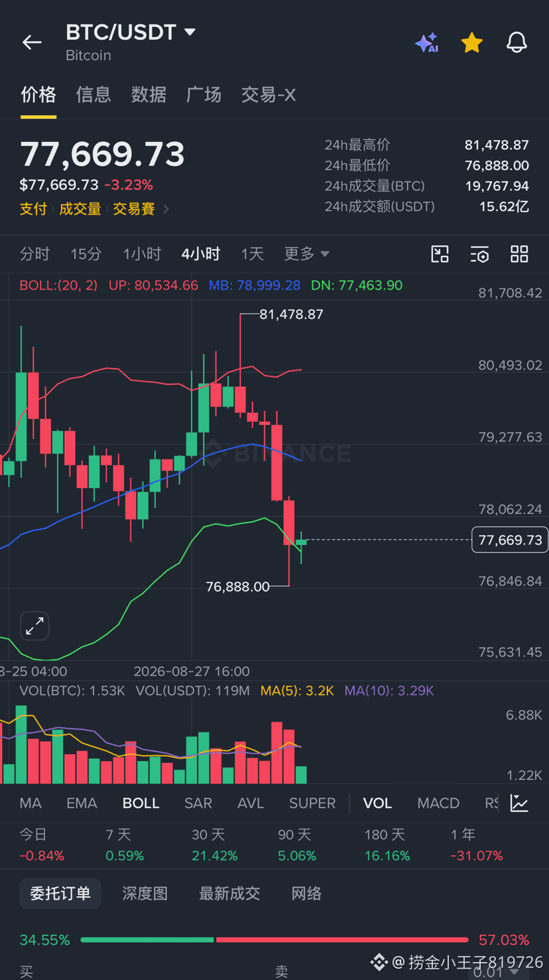Tap the MA(10): 3.29K volume legend

click(x=389, y=691)
